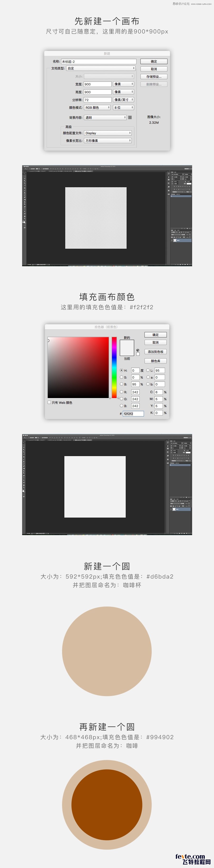
Task: Click the small web-safe swatch below the cube
Action: point(138,354)
